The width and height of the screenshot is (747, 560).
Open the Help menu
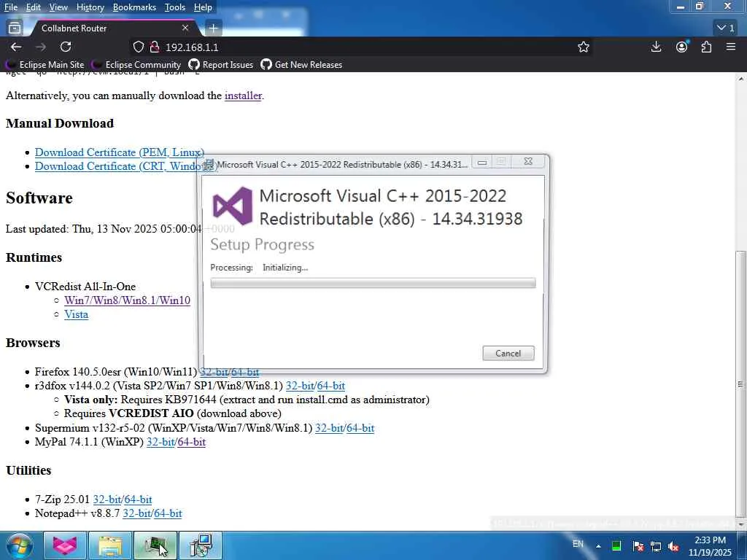coord(203,7)
